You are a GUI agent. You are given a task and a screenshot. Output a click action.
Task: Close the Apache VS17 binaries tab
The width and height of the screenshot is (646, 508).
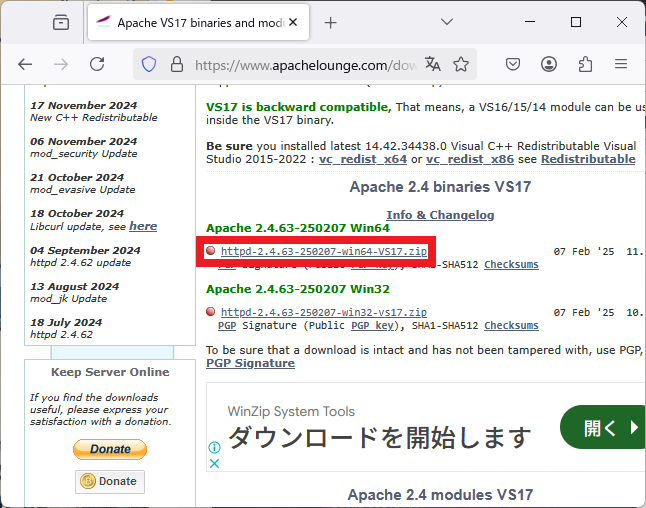(x=293, y=22)
